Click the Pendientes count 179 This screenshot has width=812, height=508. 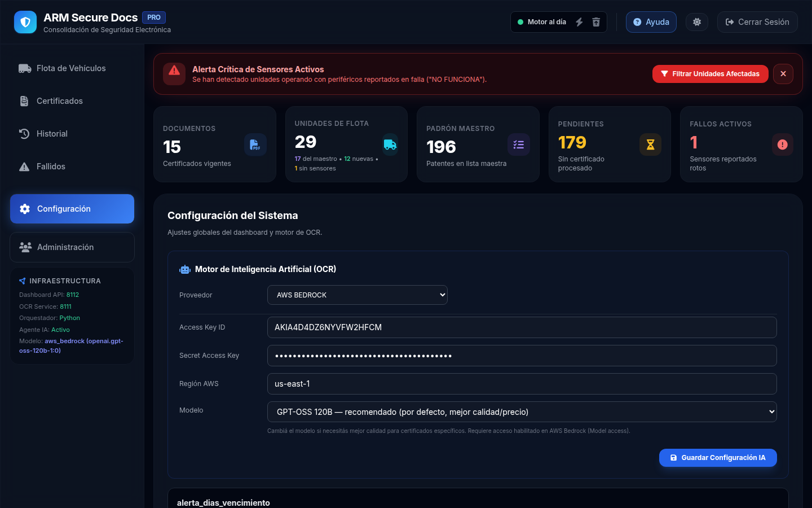point(572,142)
